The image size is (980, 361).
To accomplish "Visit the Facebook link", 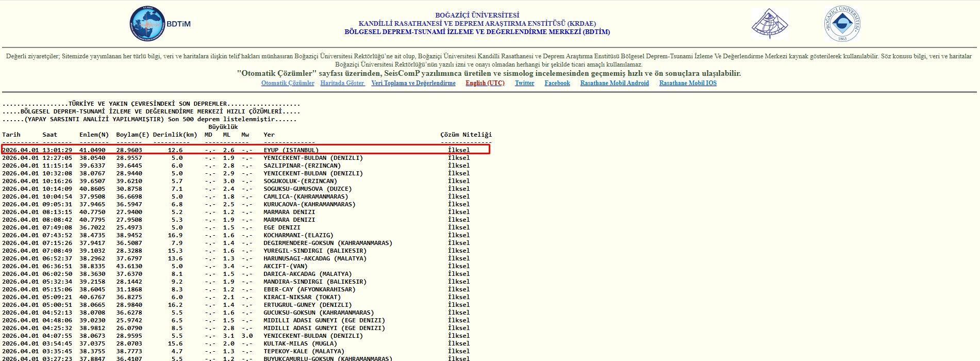I will coord(557,83).
